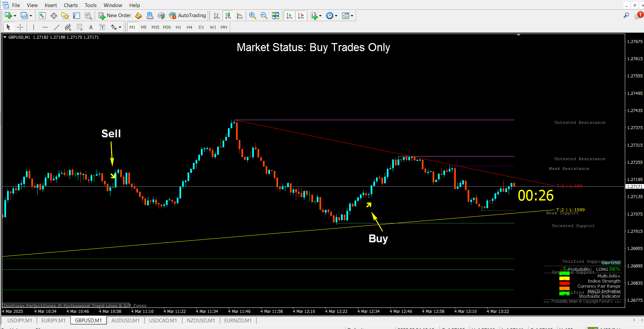
Task: Open the Navigator window icon
Action: (x=65, y=15)
